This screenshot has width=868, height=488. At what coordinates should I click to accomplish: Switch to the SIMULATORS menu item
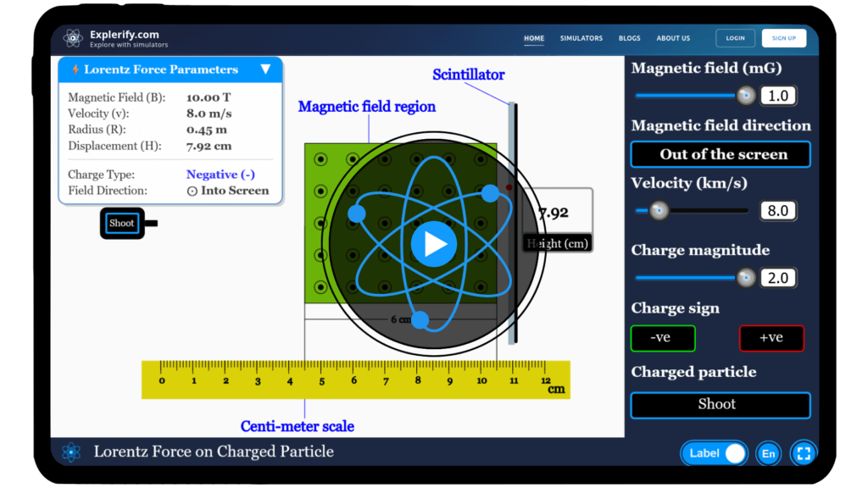click(581, 38)
